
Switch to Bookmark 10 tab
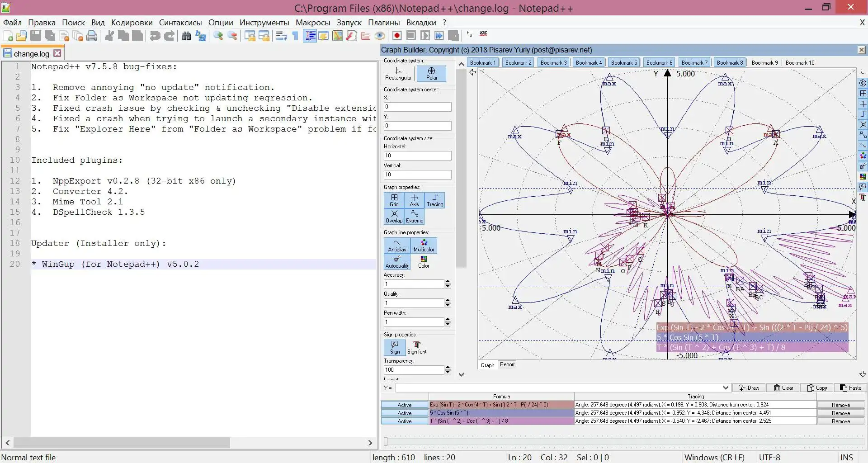point(800,63)
